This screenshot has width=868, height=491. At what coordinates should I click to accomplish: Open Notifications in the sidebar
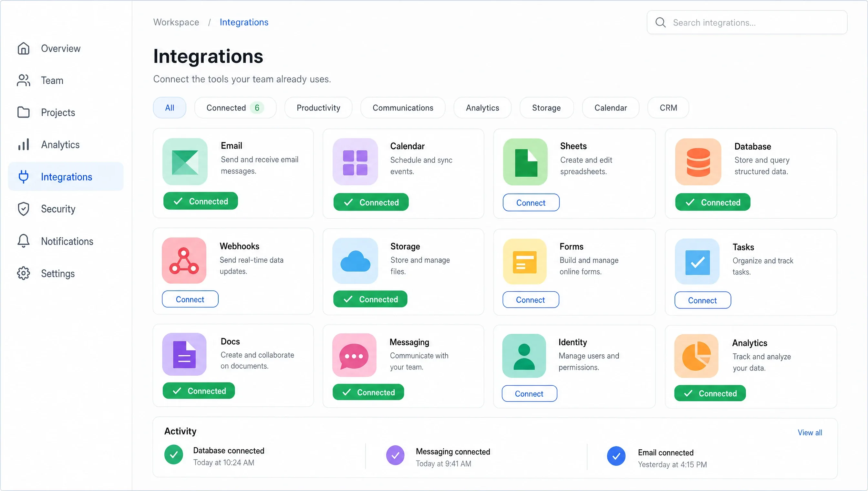coord(66,241)
